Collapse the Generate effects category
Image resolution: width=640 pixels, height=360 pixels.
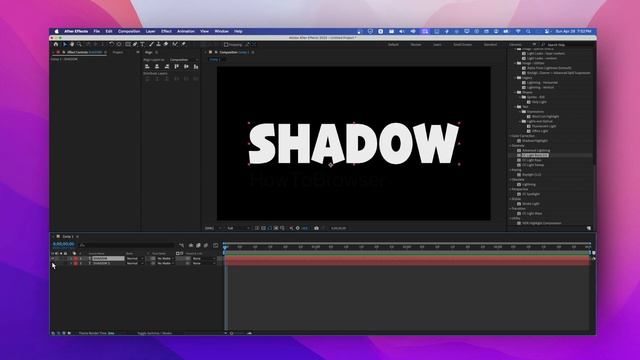(x=511, y=145)
